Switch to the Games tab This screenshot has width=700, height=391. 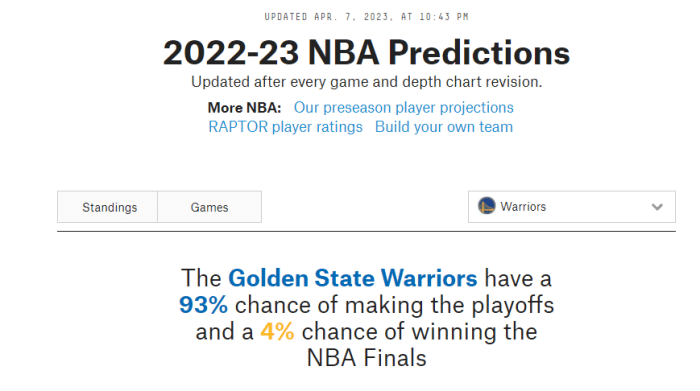point(209,207)
